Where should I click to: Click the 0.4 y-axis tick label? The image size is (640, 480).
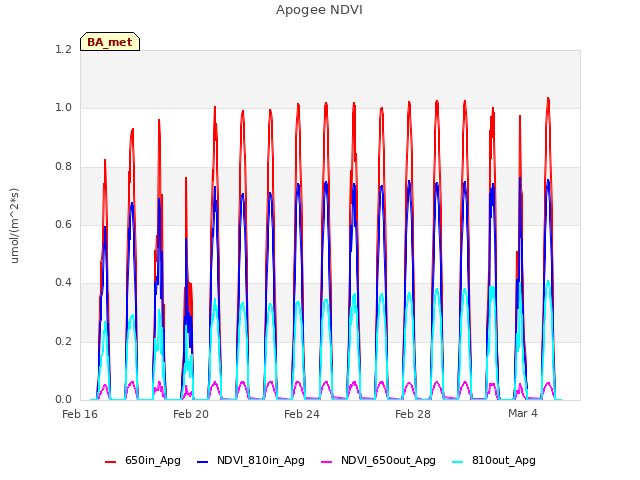[64, 282]
